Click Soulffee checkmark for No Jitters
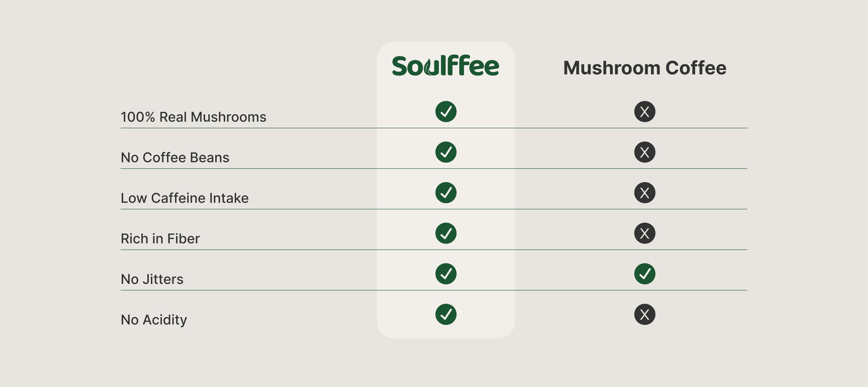Viewport: 868px width, 387px height. pos(446,274)
